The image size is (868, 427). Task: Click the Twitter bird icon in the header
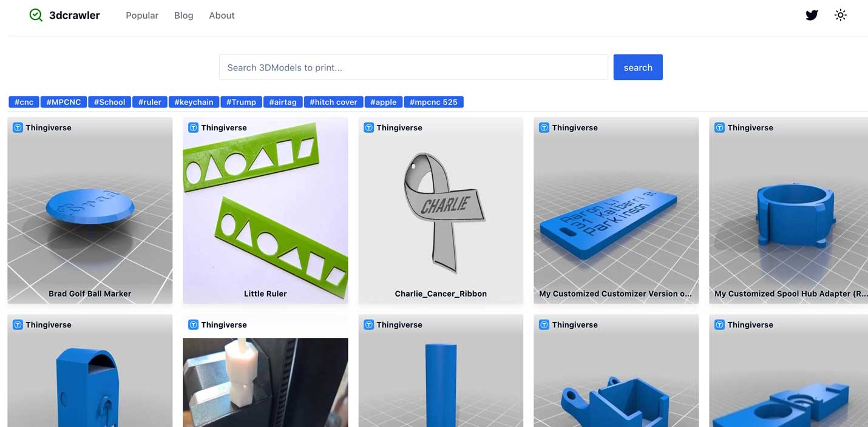[x=812, y=15]
